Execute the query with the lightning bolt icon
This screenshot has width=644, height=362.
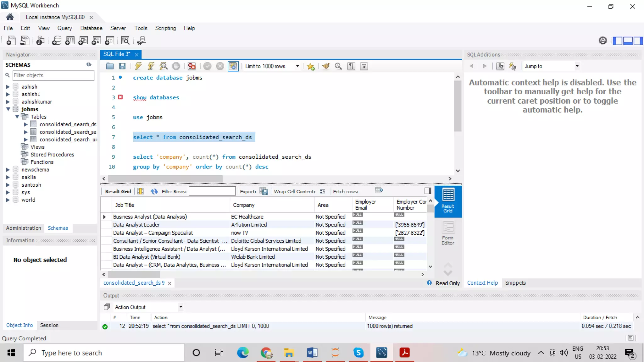[x=138, y=66]
